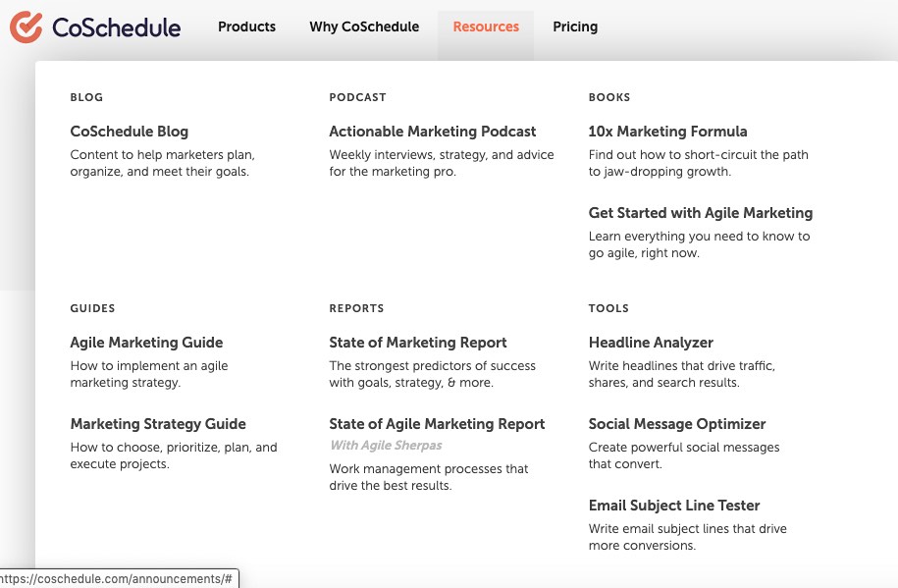
Task: Click the BLOG section heading
Action: click(x=86, y=97)
